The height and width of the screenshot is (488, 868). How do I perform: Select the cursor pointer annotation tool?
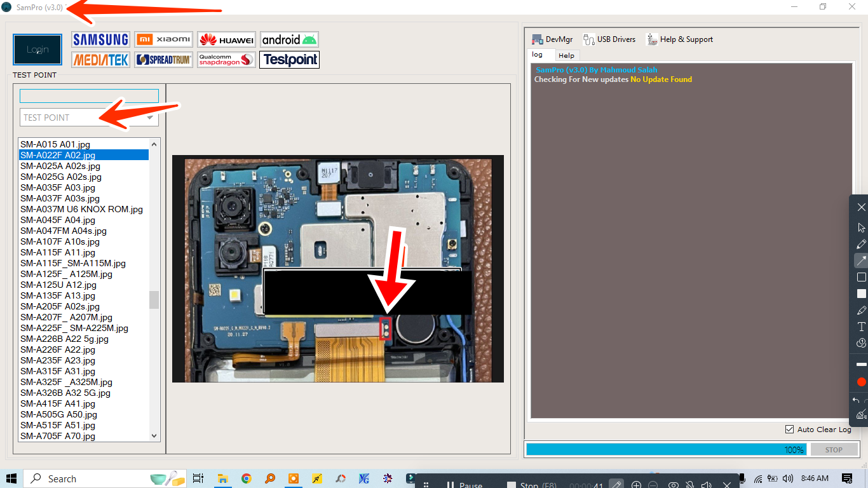click(861, 227)
